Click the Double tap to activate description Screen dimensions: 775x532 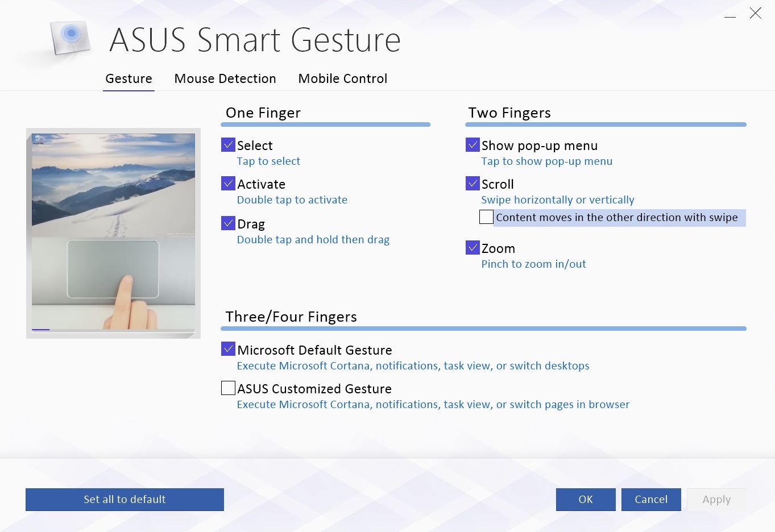coord(292,200)
